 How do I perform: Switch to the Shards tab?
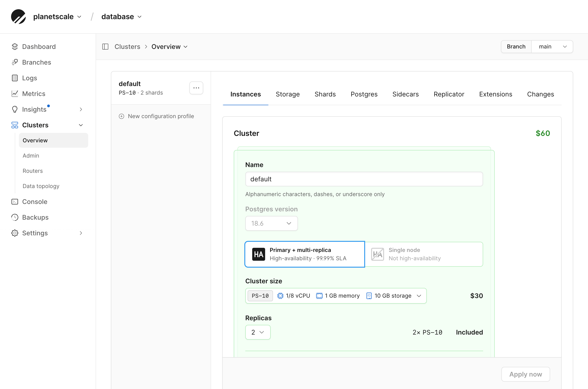click(325, 94)
